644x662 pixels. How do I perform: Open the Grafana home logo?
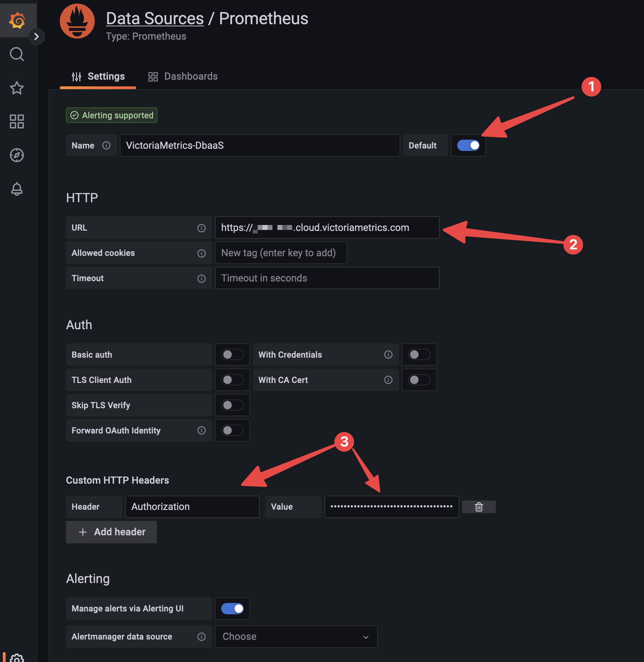[17, 20]
